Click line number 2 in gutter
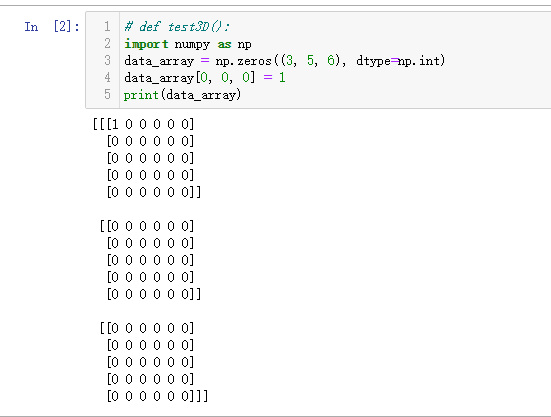Image resolution: width=551 pixels, height=417 pixels. [107, 44]
